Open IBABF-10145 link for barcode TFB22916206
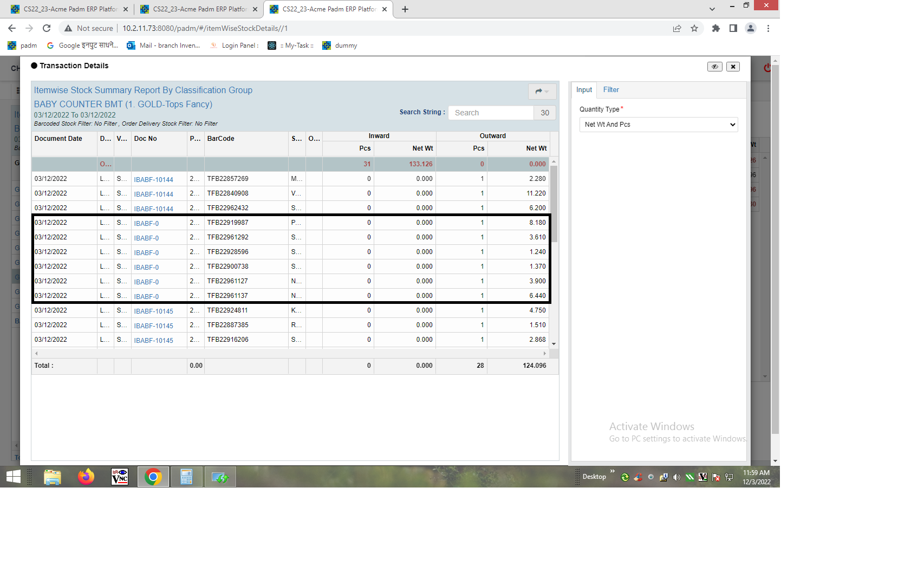This screenshot has height=585, width=924. 154,341
